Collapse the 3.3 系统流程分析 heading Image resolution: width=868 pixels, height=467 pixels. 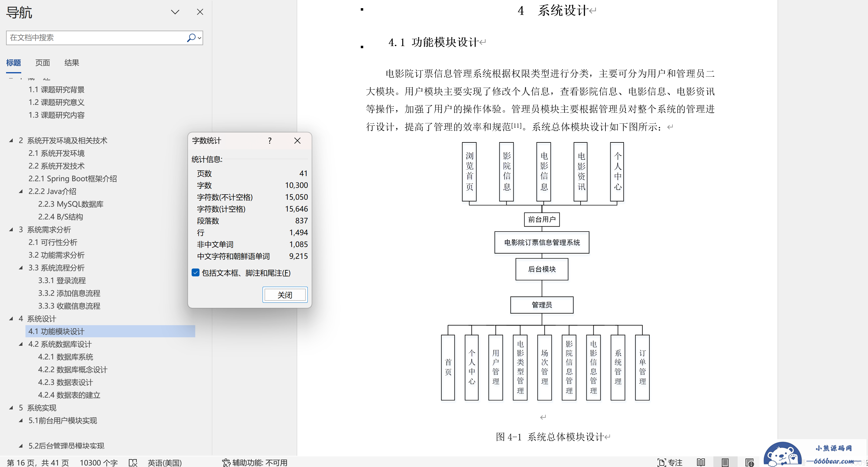click(x=21, y=268)
